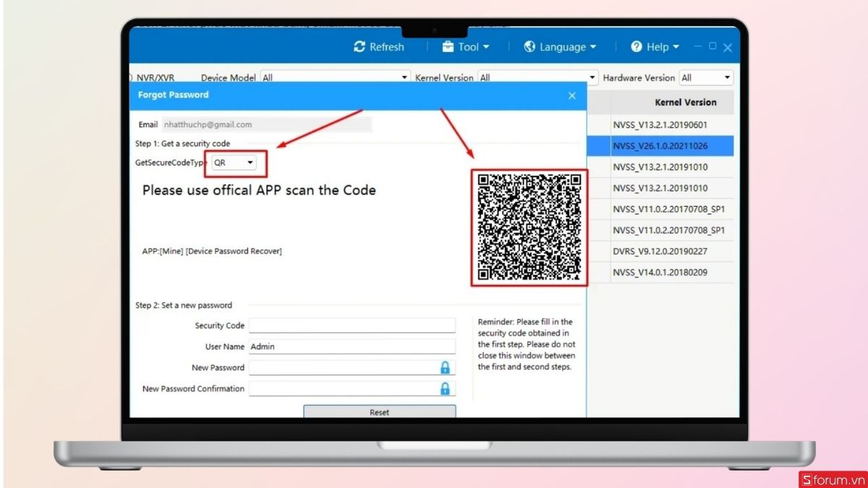This screenshot has height=488, width=868.
Task: Click the 'Step 2: Set a new password' label
Action: (184, 305)
